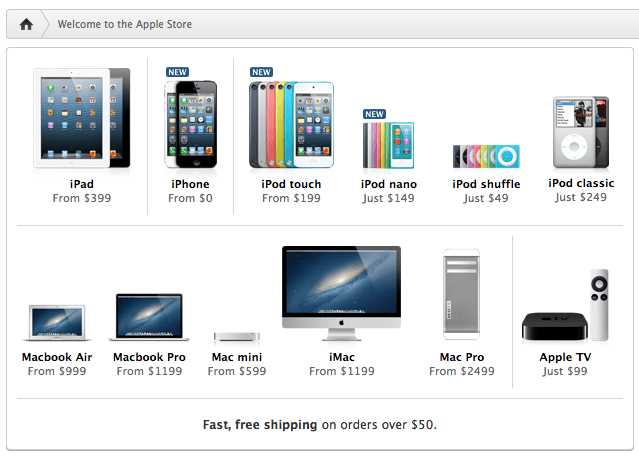Click the iPod classic device image

click(x=581, y=132)
